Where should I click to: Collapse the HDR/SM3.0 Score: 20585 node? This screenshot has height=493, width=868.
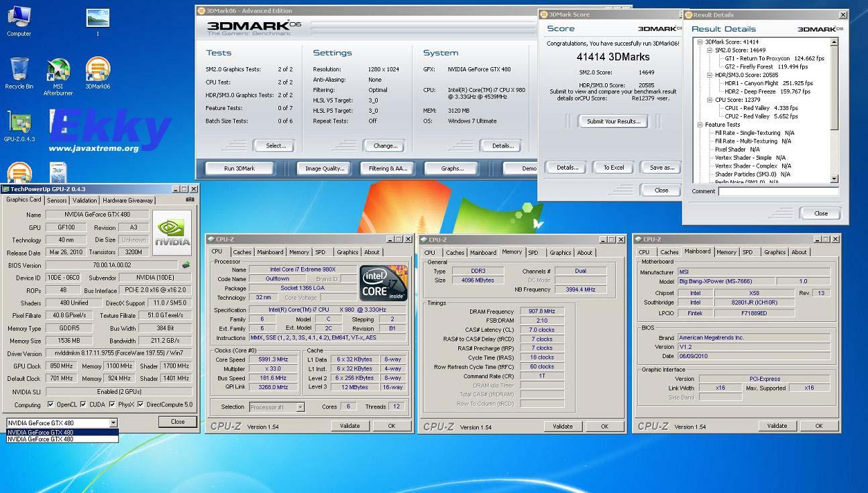point(710,75)
